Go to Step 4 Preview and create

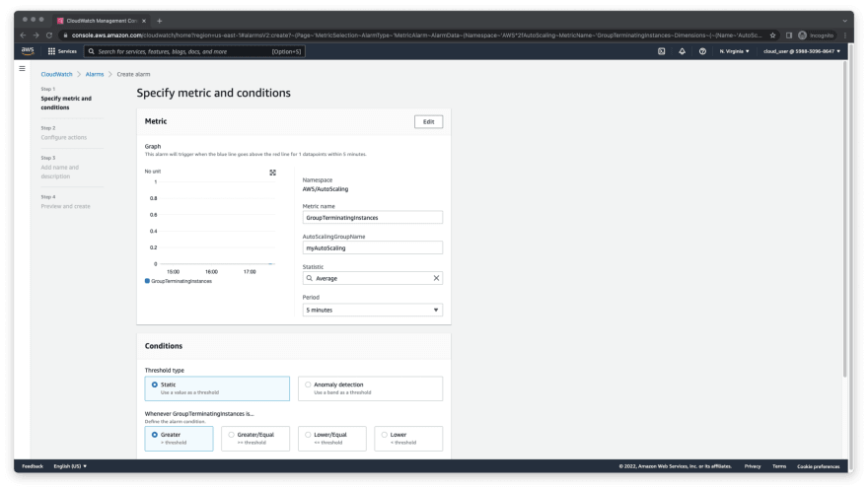[x=65, y=206]
